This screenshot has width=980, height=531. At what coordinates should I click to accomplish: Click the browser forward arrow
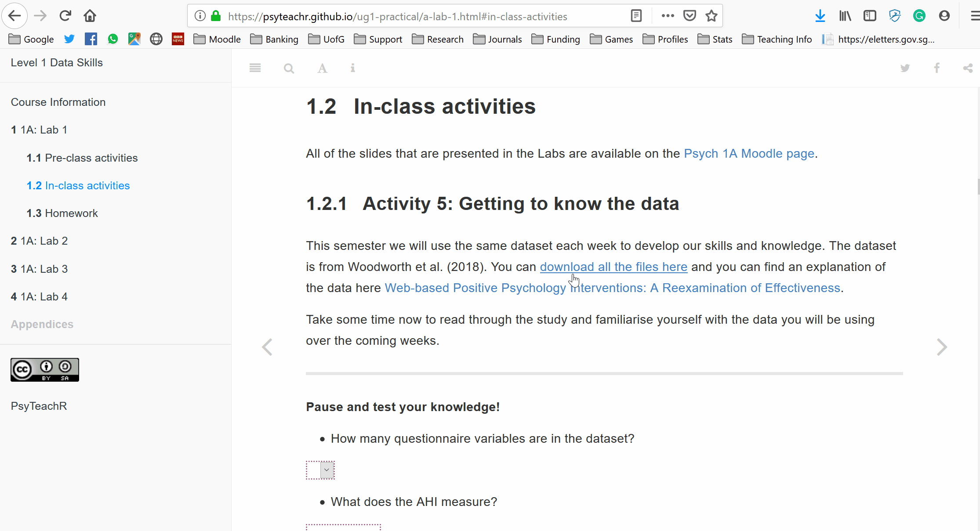40,16
